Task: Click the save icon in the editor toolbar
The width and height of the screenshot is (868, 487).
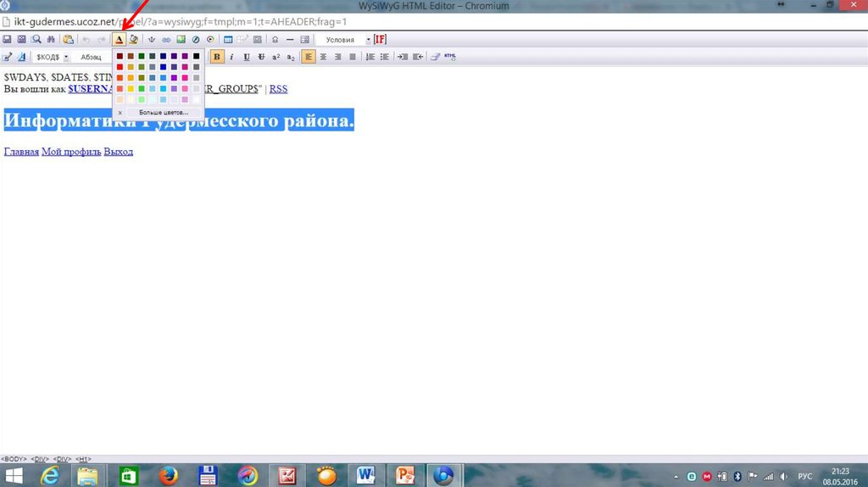Action: click(7, 40)
